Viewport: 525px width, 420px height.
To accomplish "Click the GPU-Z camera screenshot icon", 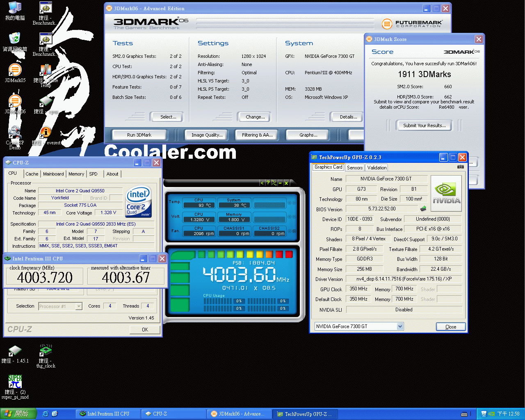I will tap(461, 167).
